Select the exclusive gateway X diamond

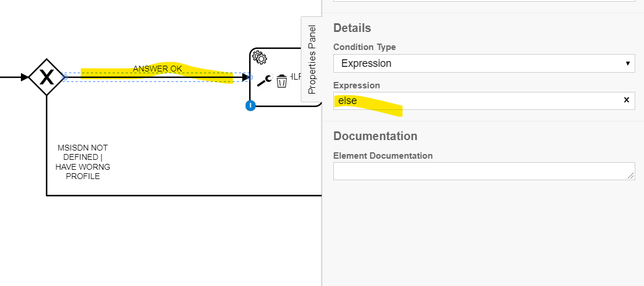(46, 77)
